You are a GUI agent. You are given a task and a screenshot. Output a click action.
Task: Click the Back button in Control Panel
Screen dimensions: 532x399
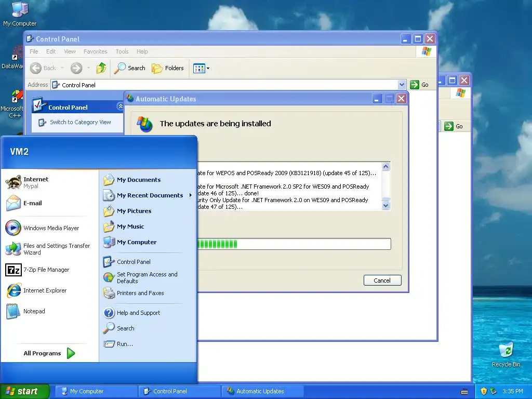coord(43,68)
